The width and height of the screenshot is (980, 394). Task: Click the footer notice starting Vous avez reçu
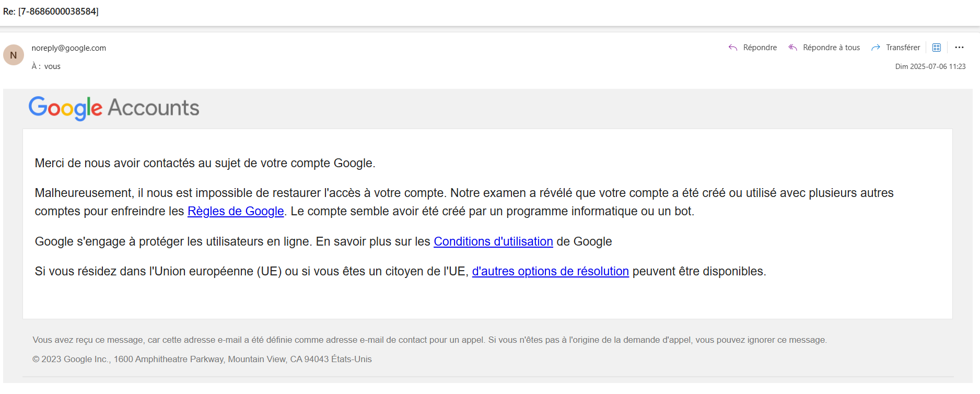(429, 340)
